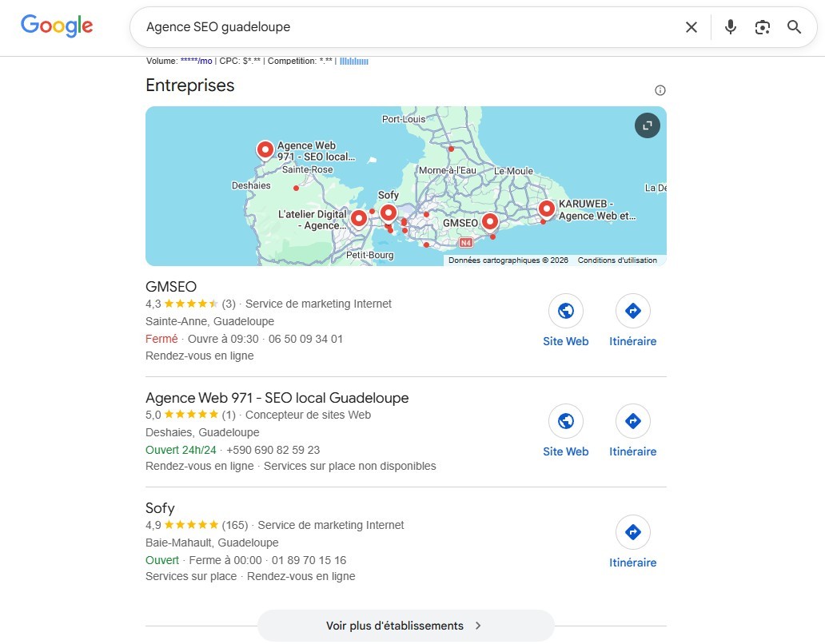Expand the map using the fullscreen icon
Image resolution: width=825 pixels, height=644 pixels.
(x=647, y=125)
